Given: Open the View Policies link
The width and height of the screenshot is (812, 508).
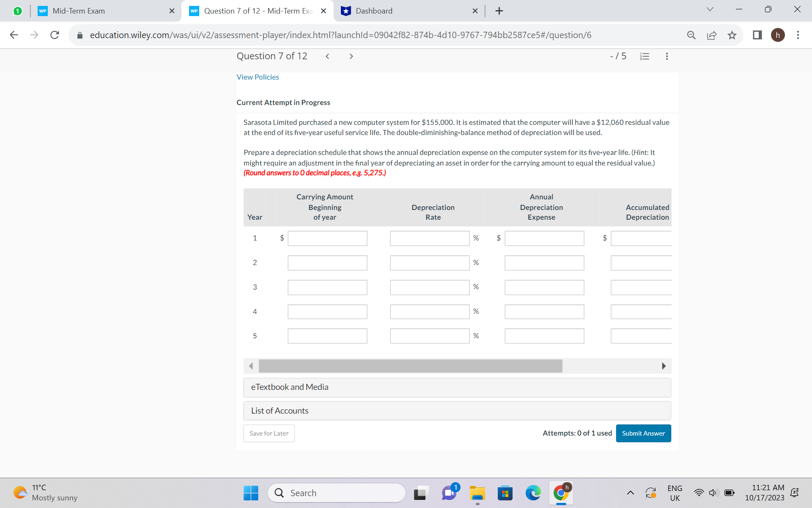Looking at the screenshot, I should 258,77.
